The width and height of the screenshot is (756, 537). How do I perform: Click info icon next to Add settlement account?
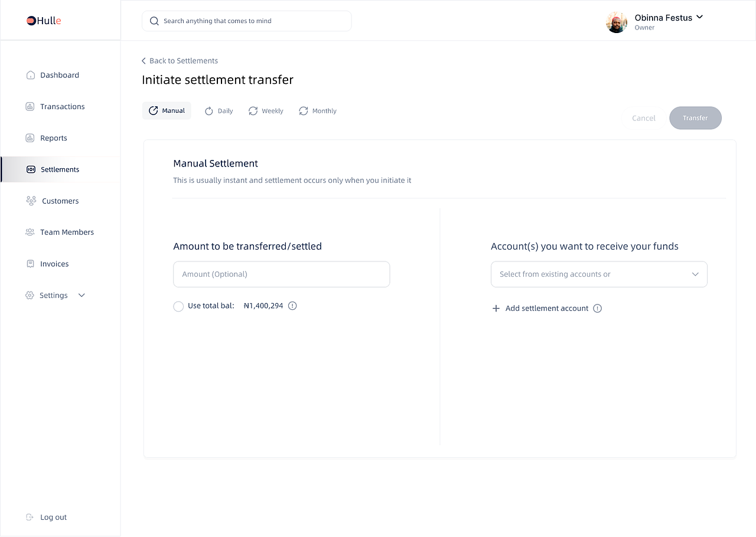click(597, 308)
